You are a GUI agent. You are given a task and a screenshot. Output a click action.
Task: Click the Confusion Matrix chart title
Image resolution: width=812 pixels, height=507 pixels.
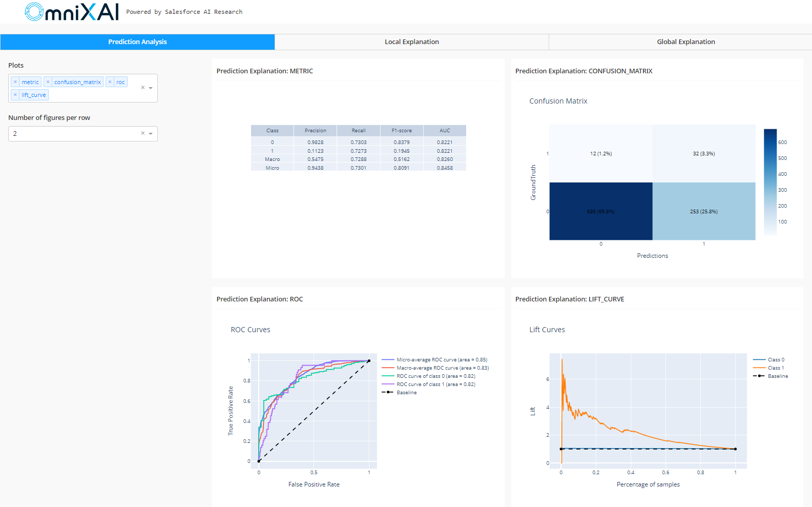558,101
